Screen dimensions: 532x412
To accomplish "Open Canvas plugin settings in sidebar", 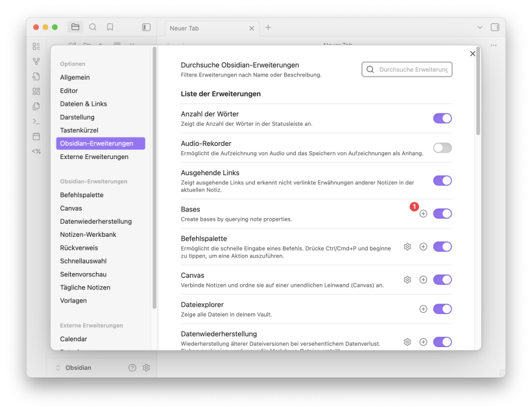I will (101, 208).
